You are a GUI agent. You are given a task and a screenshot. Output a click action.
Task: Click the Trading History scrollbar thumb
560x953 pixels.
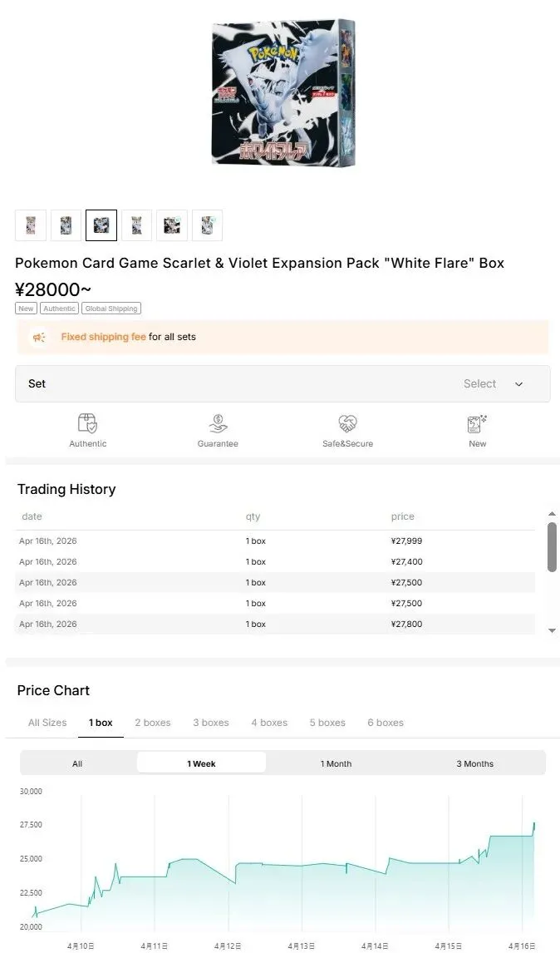coord(553,546)
